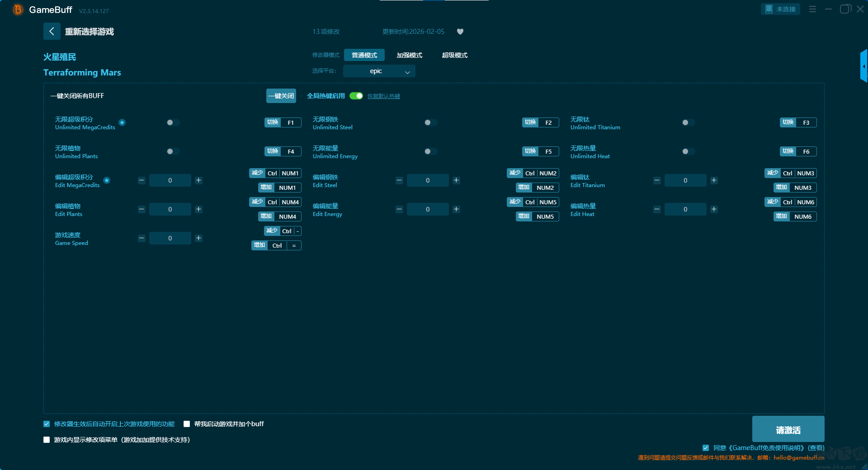Click the 恢复默认热键 link
The width and height of the screenshot is (868, 470).
point(384,96)
